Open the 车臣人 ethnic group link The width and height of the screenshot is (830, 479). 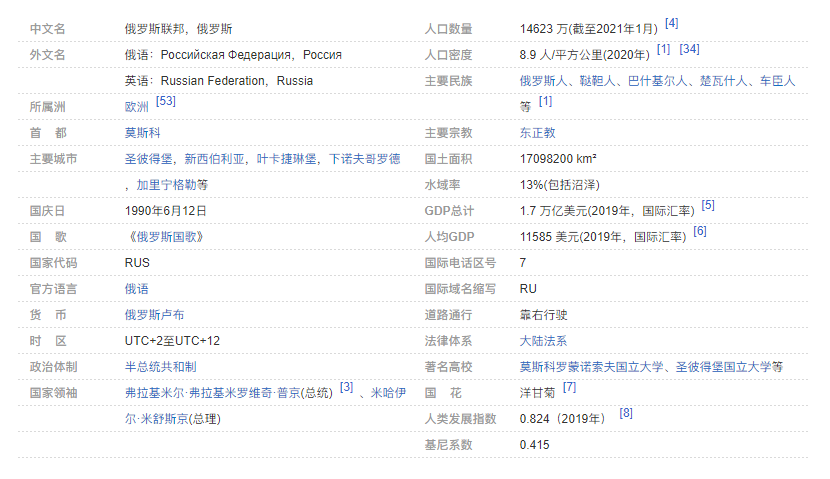click(x=778, y=81)
